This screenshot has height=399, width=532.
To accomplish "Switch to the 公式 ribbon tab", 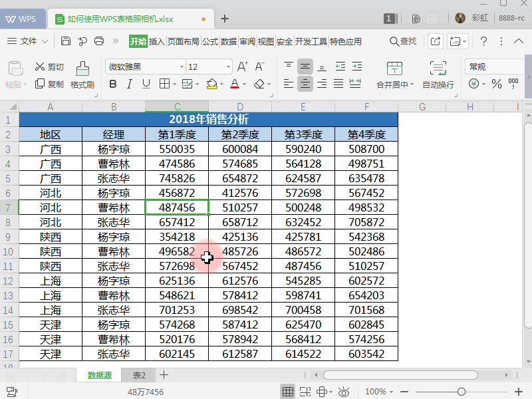I will 210,42.
